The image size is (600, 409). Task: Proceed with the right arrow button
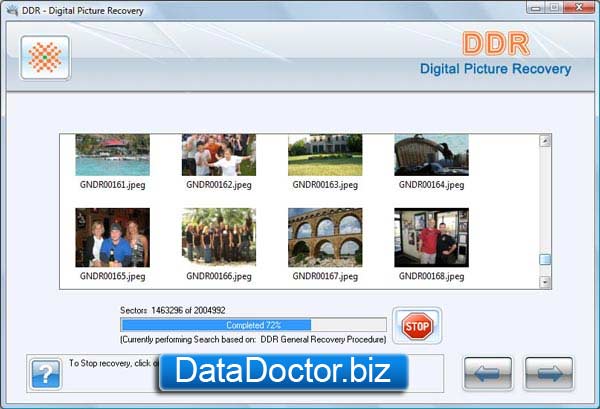click(549, 373)
